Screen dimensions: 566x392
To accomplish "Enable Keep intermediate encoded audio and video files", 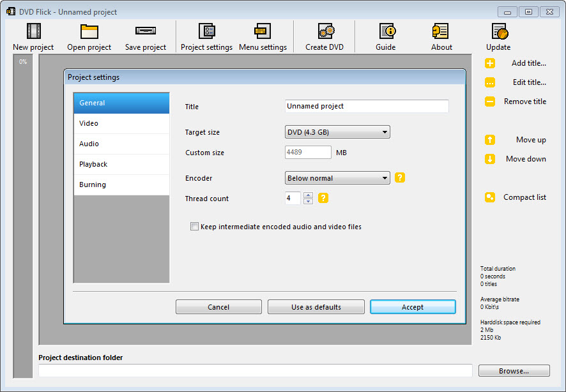I will pos(194,227).
